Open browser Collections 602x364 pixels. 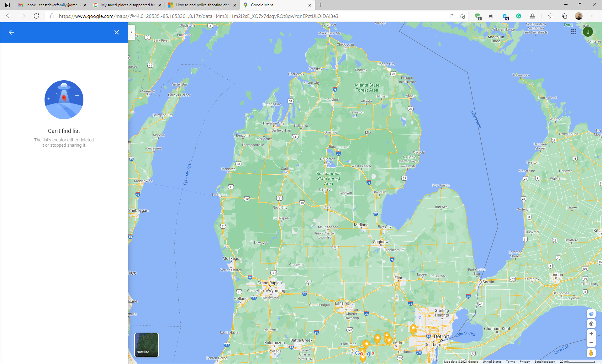564,16
